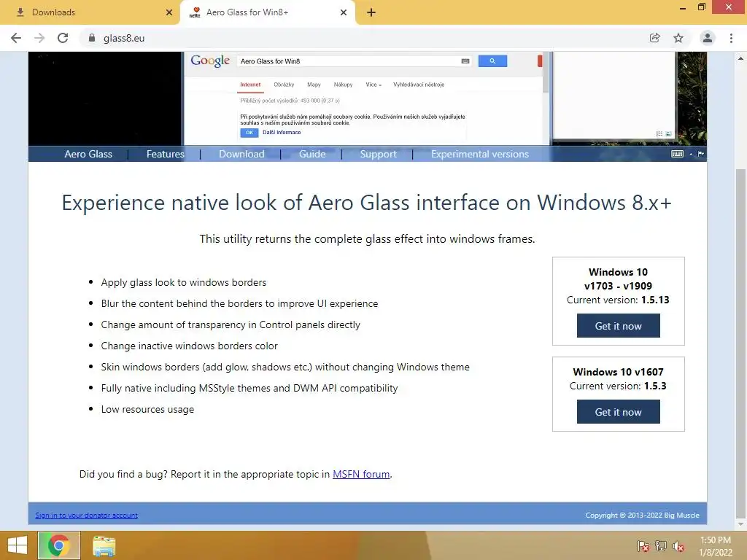Click the scrollbar up arrow

[740, 58]
